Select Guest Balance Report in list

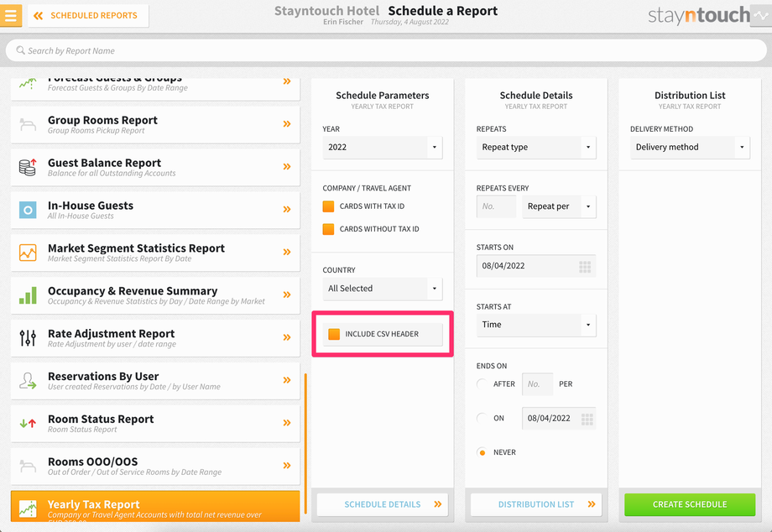[155, 167]
